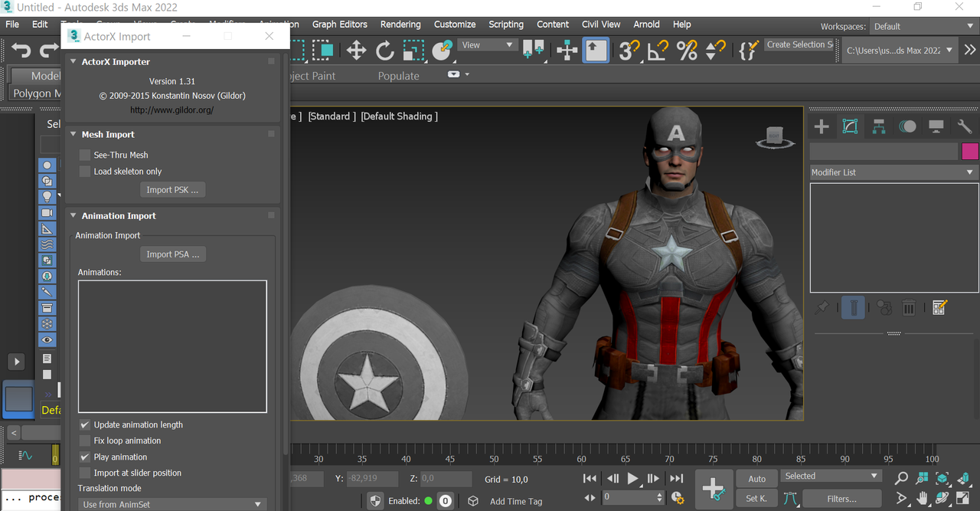
Task: Toggle the 3D Snaps icon
Action: [x=629, y=51]
